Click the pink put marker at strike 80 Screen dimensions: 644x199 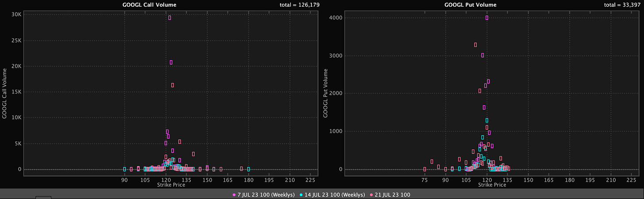[432, 161]
